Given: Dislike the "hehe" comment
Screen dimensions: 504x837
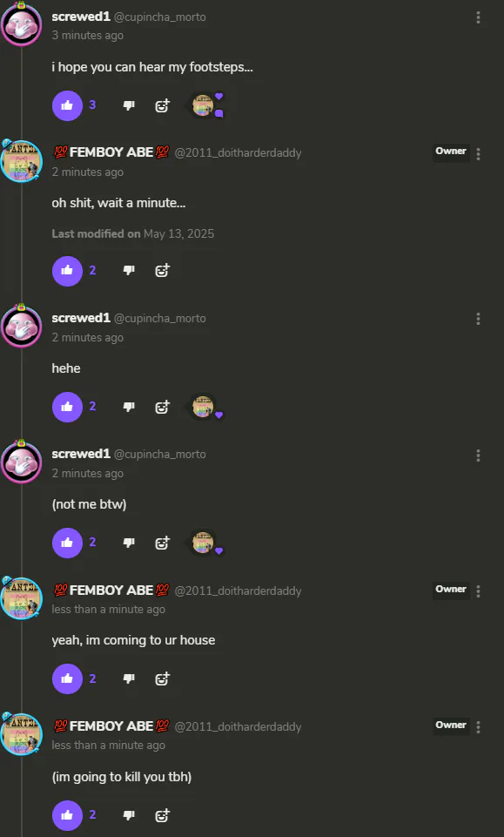Looking at the screenshot, I should click(129, 407).
